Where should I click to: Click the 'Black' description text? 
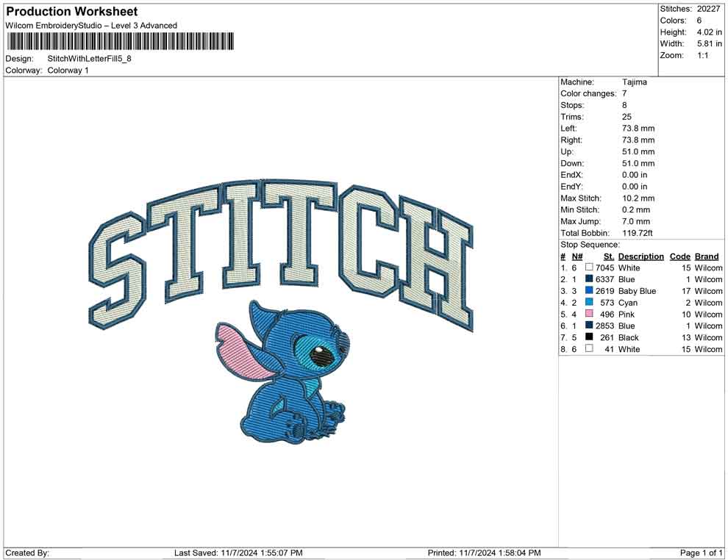[x=629, y=337]
